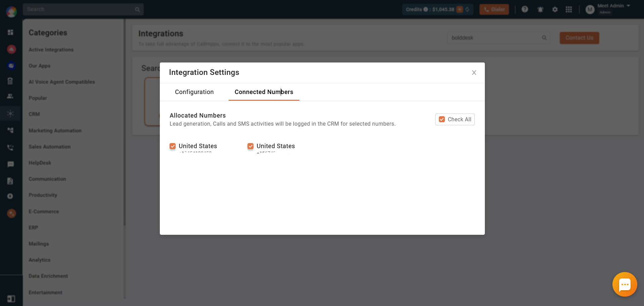Add credits with the plus icon
Image resolution: width=644 pixels, height=306 pixels.
459,9
